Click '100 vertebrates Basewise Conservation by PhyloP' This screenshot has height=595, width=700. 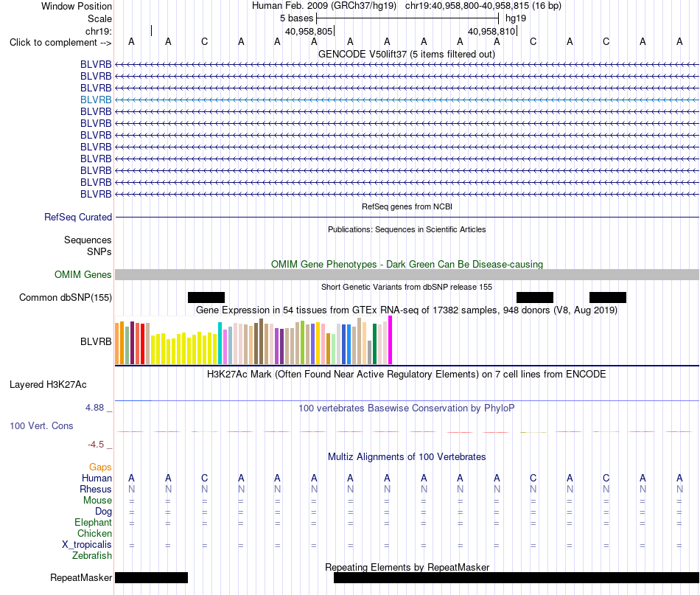(x=407, y=408)
